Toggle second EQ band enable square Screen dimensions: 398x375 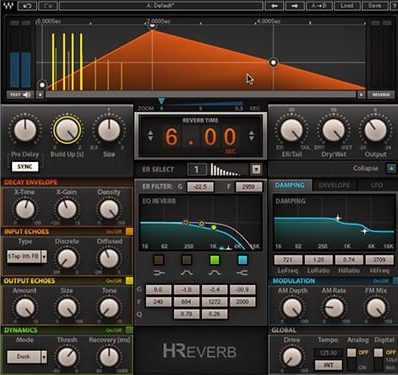click(186, 260)
